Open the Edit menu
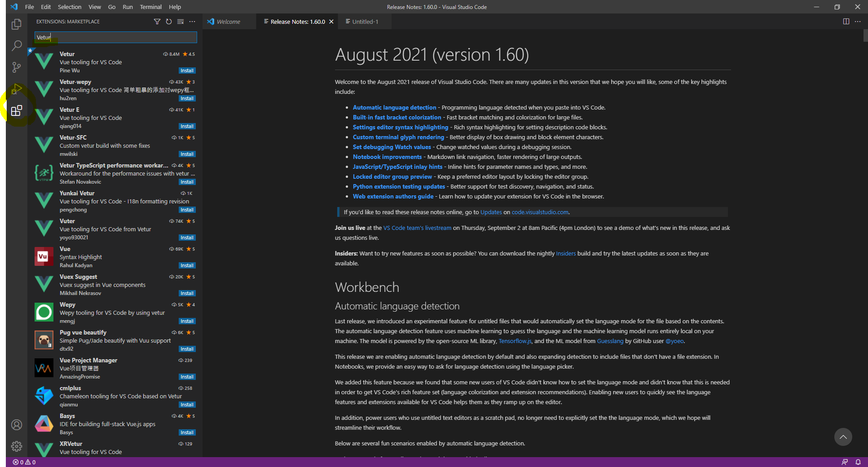The image size is (868, 467). pos(46,7)
